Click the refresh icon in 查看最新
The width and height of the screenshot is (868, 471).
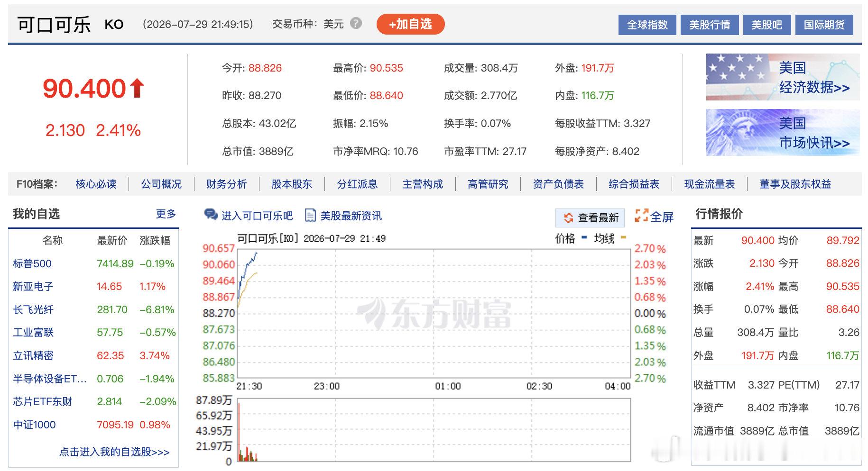click(x=568, y=218)
